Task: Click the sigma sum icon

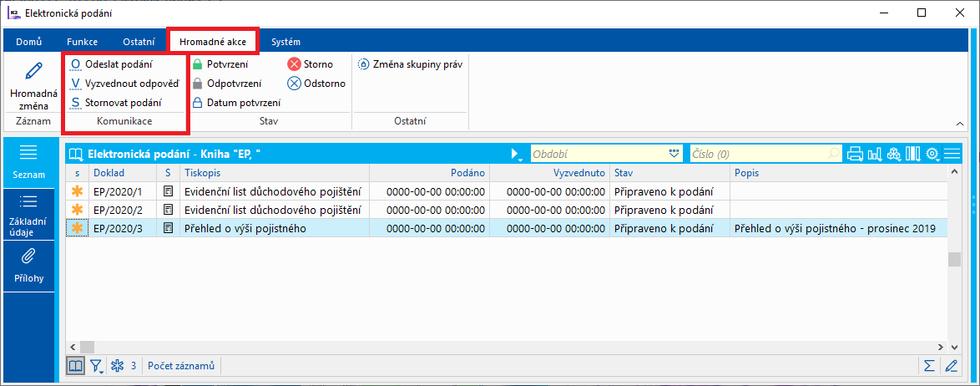Action: tap(929, 366)
